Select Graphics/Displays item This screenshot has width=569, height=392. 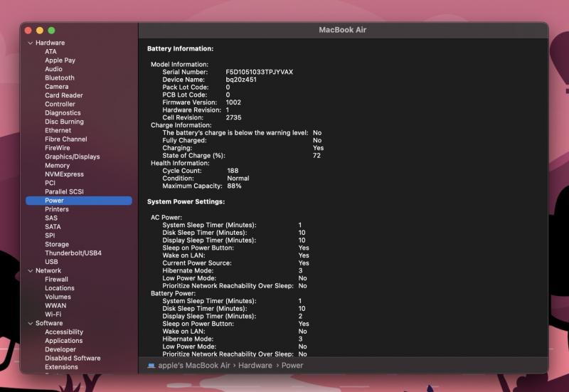(73, 157)
